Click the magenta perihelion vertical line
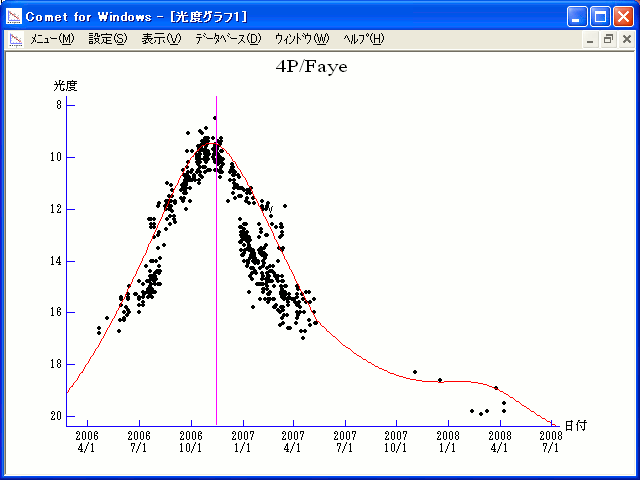640x480 pixels. (216, 261)
